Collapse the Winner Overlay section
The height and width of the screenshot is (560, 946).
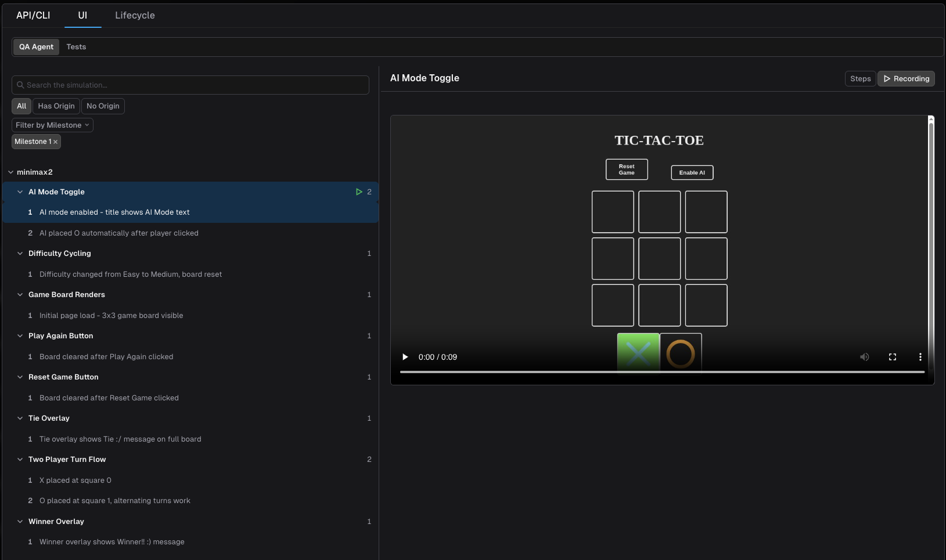point(20,522)
